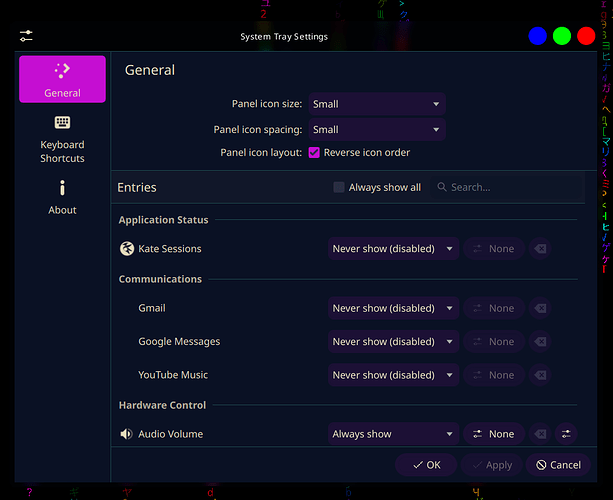Change Gmail visibility dropdown
This screenshot has width=613, height=500.
click(x=393, y=308)
